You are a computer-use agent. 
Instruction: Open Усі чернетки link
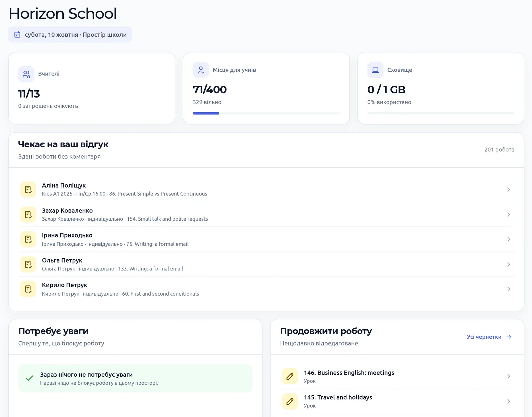pyautogui.click(x=489, y=337)
